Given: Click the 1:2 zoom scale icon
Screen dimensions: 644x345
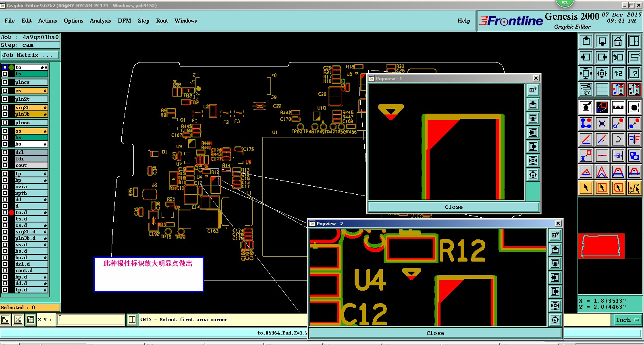Looking at the screenshot, I should click(x=618, y=73).
